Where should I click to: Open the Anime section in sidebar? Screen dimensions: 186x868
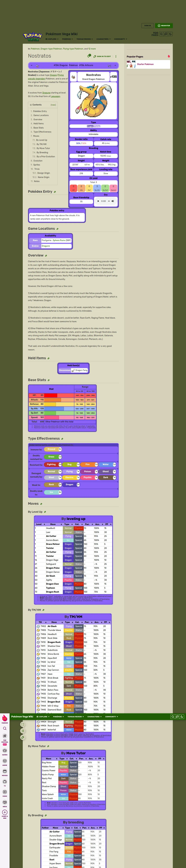pos(5,762)
